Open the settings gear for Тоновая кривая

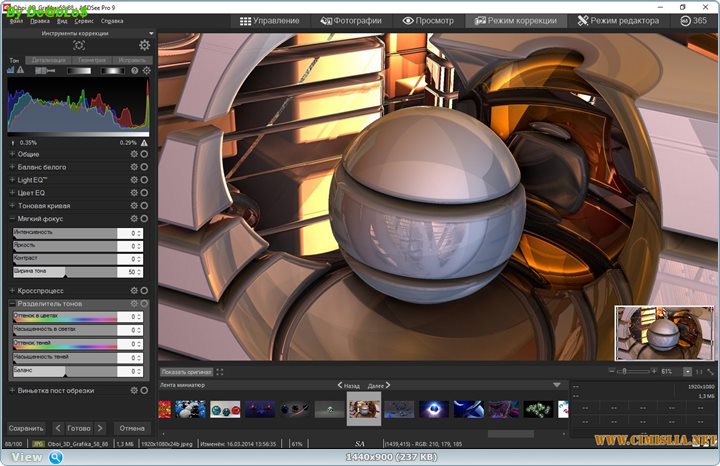coord(134,205)
